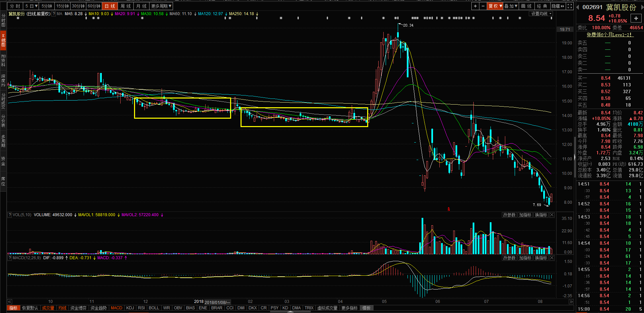This screenshot has width=644, height=313.
Task: Open 分时图 sidebar view
Action: (3, 20)
